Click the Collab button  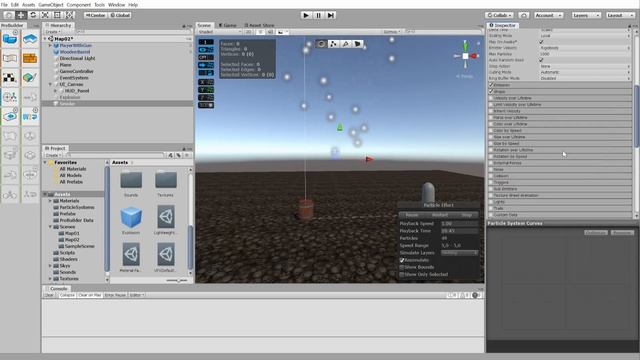click(x=500, y=15)
